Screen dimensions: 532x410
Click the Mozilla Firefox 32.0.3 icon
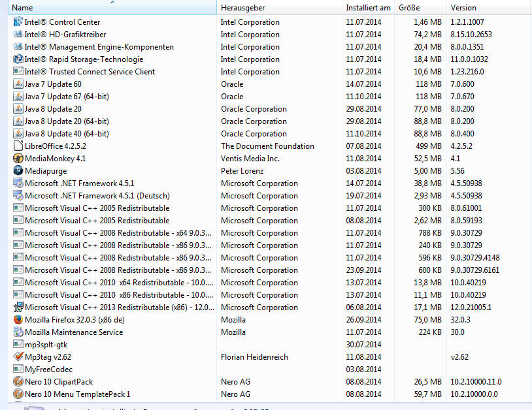click(18, 319)
